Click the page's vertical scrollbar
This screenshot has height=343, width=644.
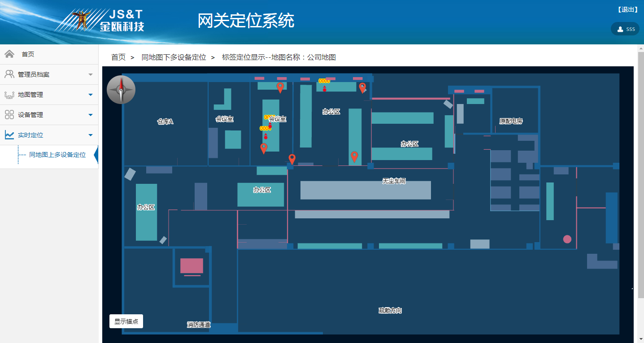pos(640,179)
